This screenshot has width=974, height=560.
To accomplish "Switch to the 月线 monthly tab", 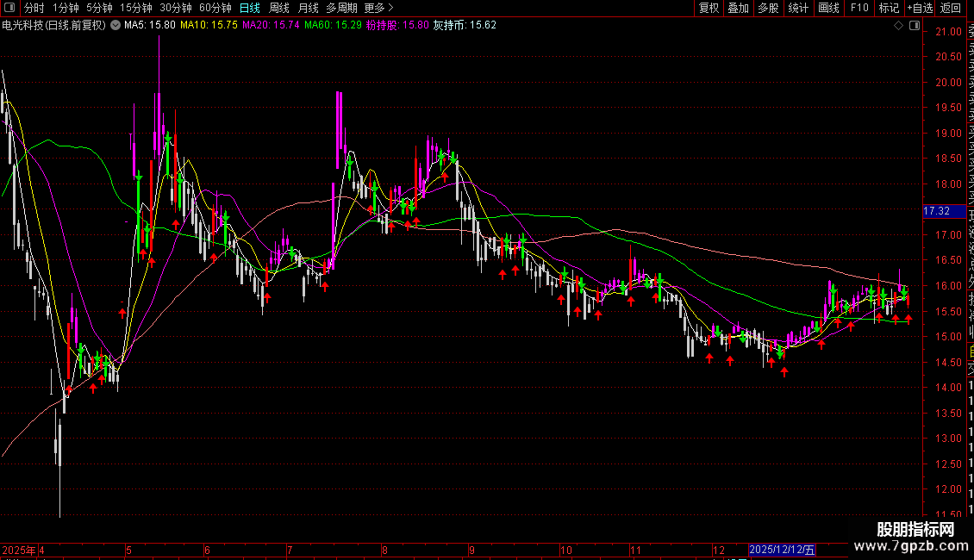I will [308, 8].
